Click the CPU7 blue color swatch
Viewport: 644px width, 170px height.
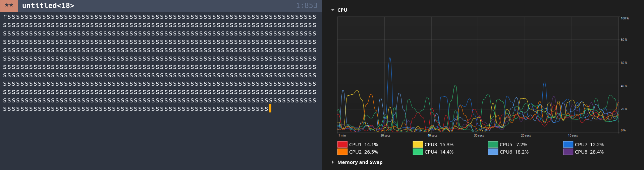[568, 145]
